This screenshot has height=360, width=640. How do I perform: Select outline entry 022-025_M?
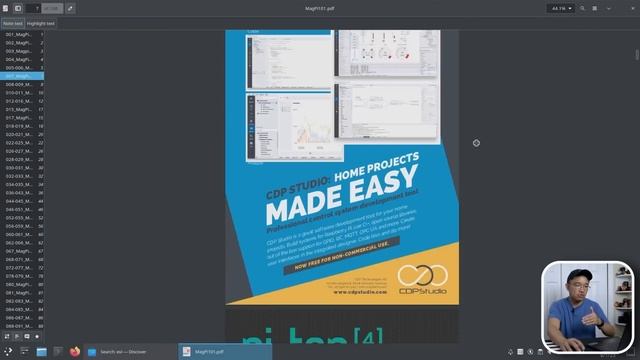tap(22, 143)
